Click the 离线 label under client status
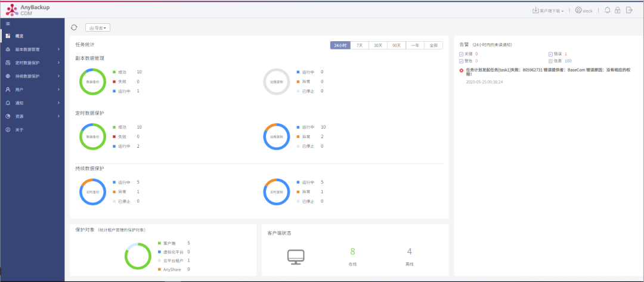 pyautogui.click(x=409, y=264)
